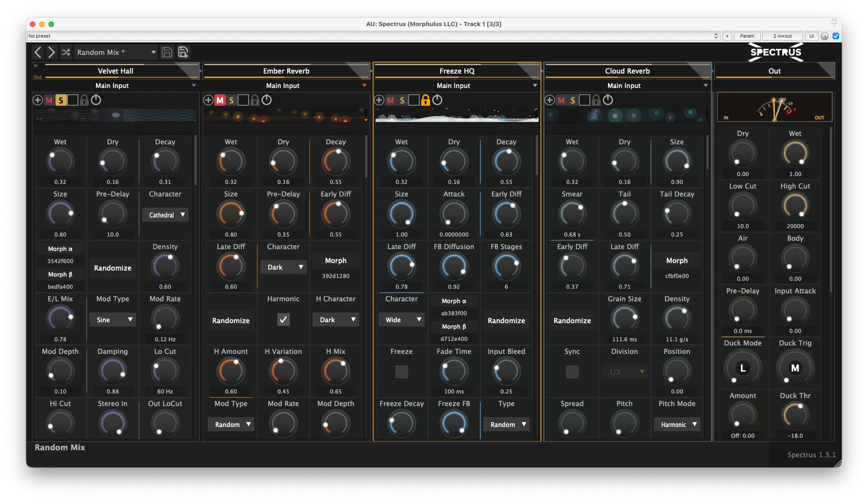Solo the Freeze HQ module
The height and width of the screenshot is (502, 868).
coord(402,100)
